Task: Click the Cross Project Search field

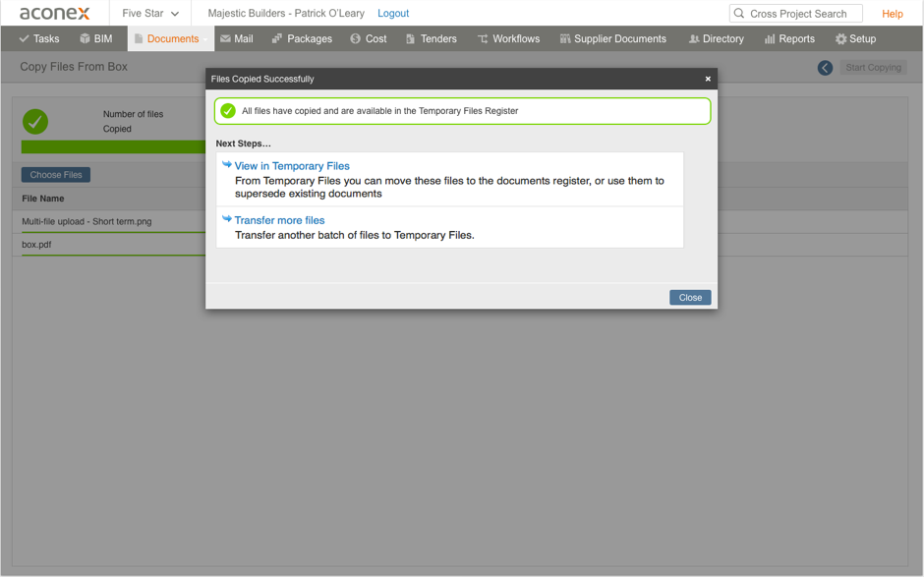Action: tap(795, 14)
